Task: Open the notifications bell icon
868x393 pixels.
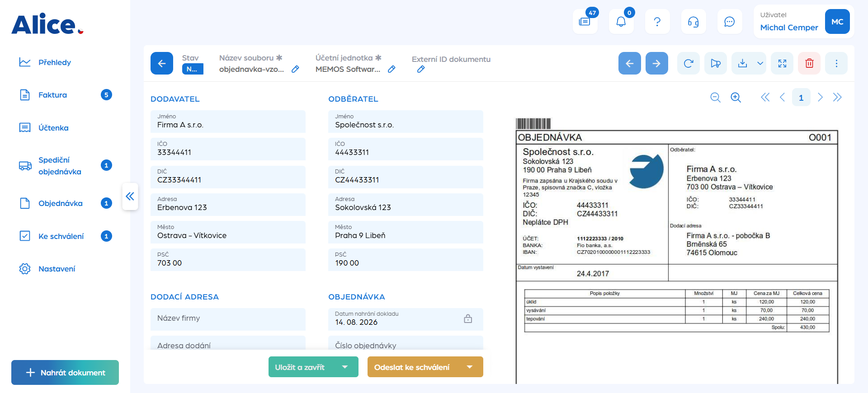Action: (x=621, y=22)
